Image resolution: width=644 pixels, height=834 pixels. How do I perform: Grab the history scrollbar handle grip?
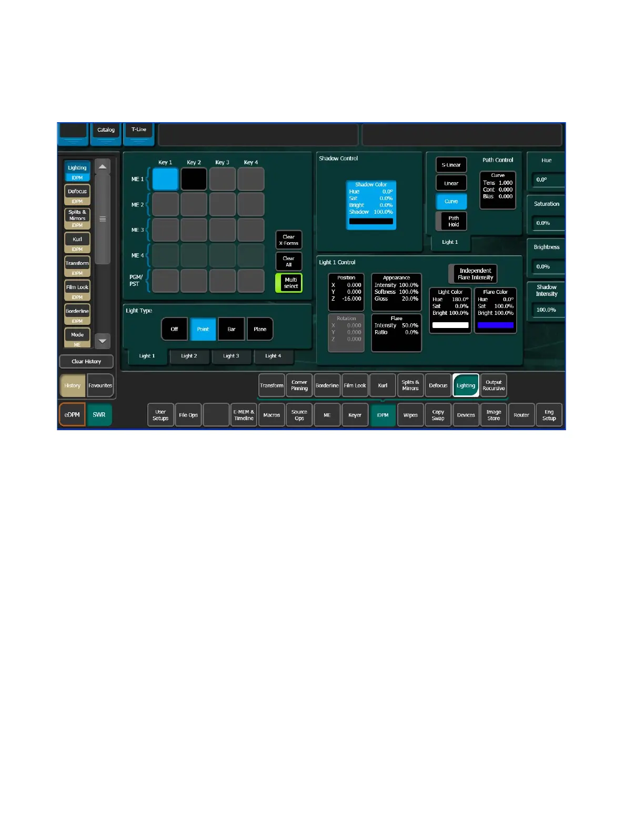(x=103, y=219)
